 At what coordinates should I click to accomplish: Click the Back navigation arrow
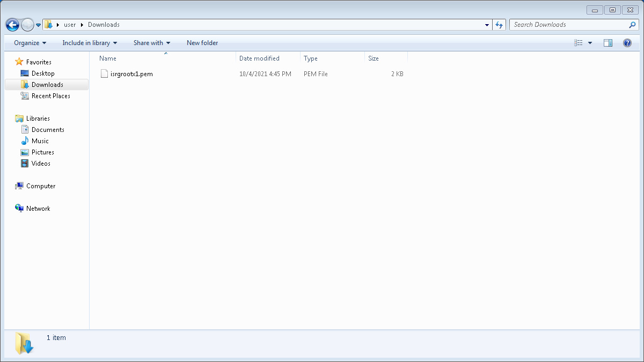[x=12, y=25]
